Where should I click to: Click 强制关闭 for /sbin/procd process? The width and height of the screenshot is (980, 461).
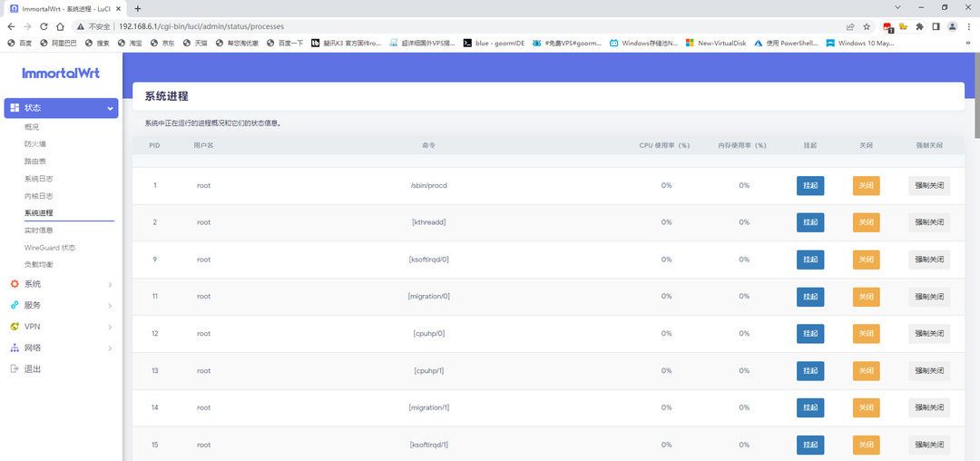pos(929,185)
